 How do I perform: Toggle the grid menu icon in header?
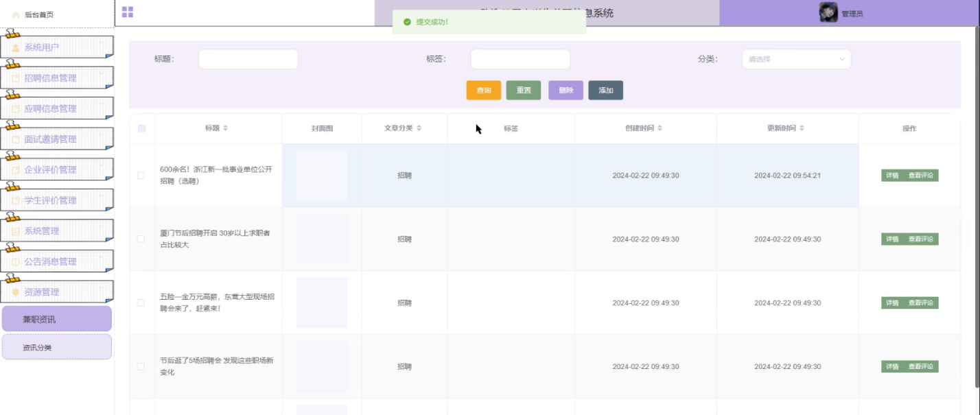pyautogui.click(x=128, y=12)
